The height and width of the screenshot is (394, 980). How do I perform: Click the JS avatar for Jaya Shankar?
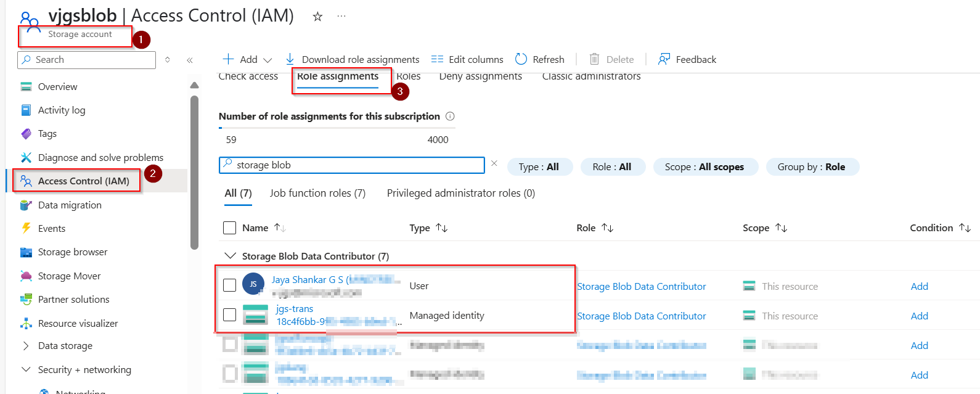click(253, 284)
